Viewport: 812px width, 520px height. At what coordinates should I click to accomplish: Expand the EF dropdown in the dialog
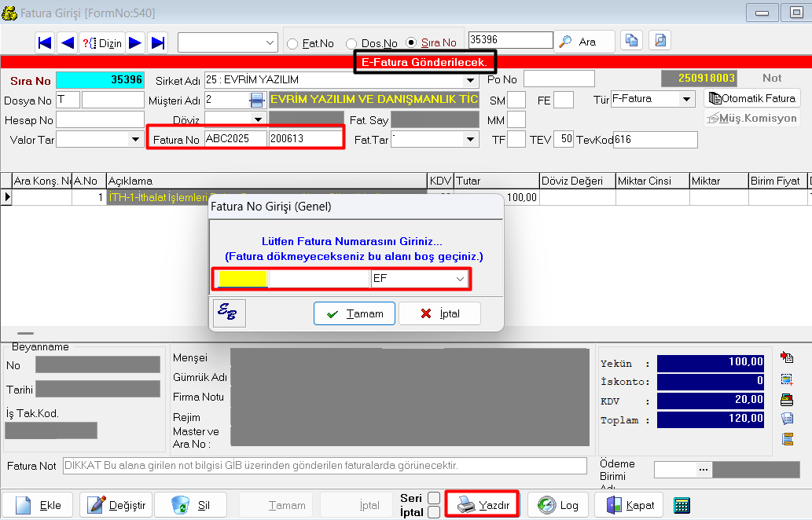(x=460, y=279)
